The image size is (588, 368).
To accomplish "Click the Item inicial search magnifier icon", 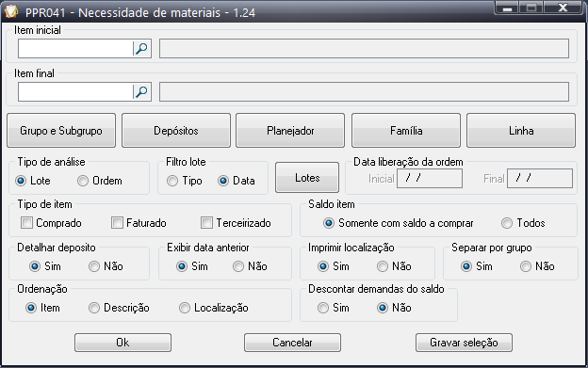I will pos(141,49).
